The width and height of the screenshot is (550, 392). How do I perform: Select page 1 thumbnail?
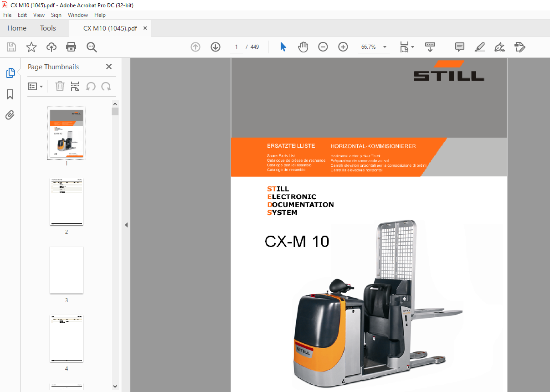(x=67, y=133)
